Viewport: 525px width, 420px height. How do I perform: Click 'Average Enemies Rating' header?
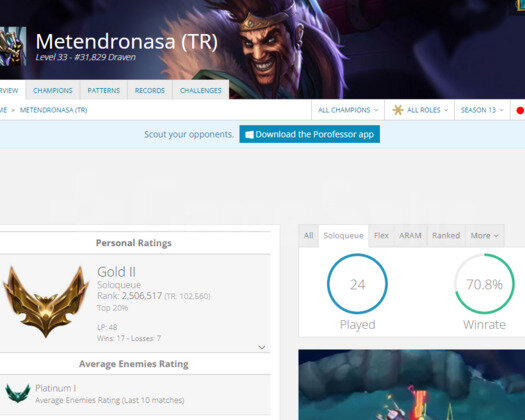[x=134, y=364]
